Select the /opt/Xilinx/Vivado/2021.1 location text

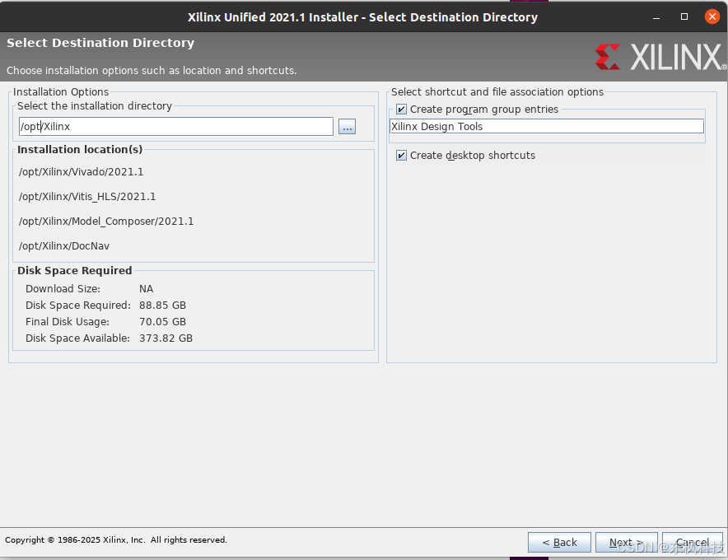point(82,172)
